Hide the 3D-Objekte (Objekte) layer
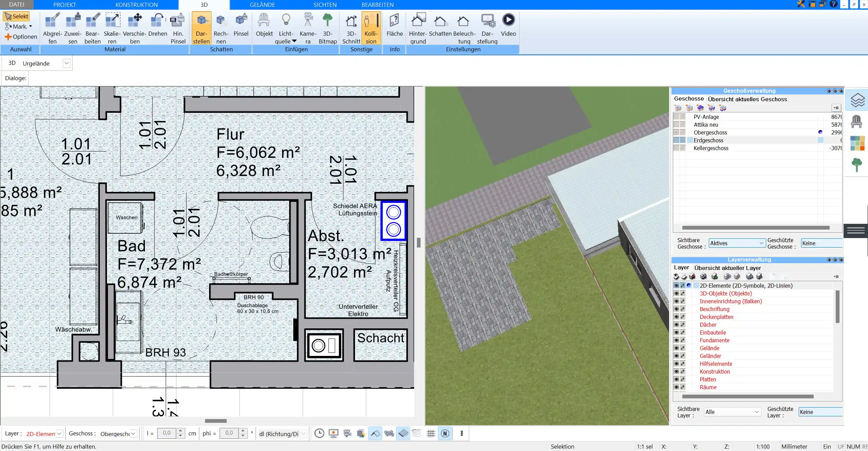The height and width of the screenshot is (451, 868). point(676,293)
